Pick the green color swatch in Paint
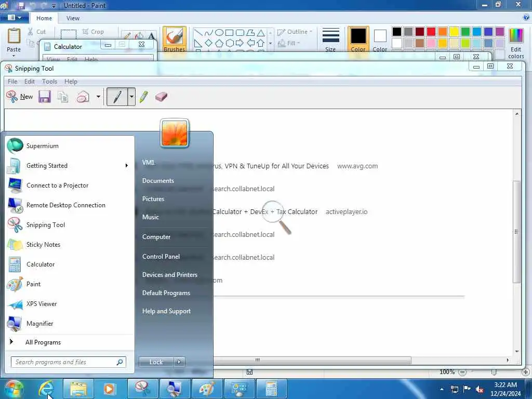This screenshot has height=399, width=532. [465, 32]
